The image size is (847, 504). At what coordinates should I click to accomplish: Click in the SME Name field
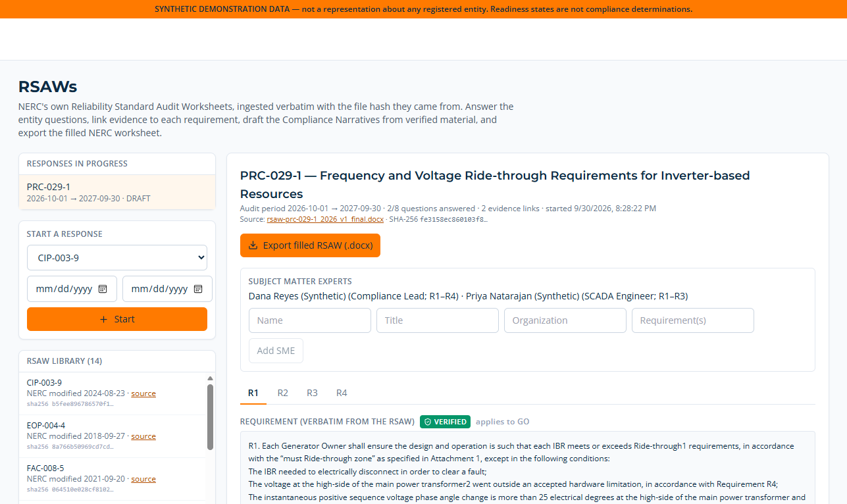(310, 320)
